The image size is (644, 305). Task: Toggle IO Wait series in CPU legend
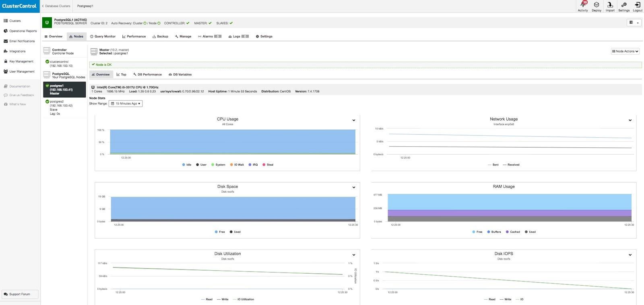click(237, 165)
